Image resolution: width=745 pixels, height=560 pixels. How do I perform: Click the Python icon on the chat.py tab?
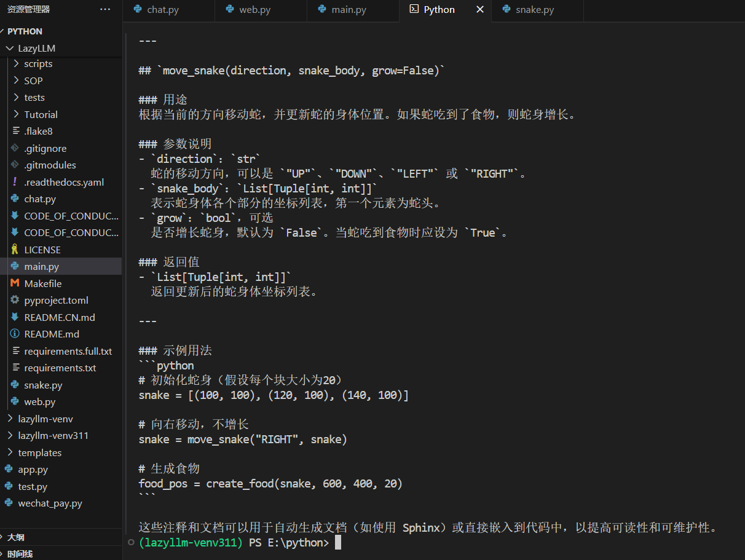click(137, 10)
